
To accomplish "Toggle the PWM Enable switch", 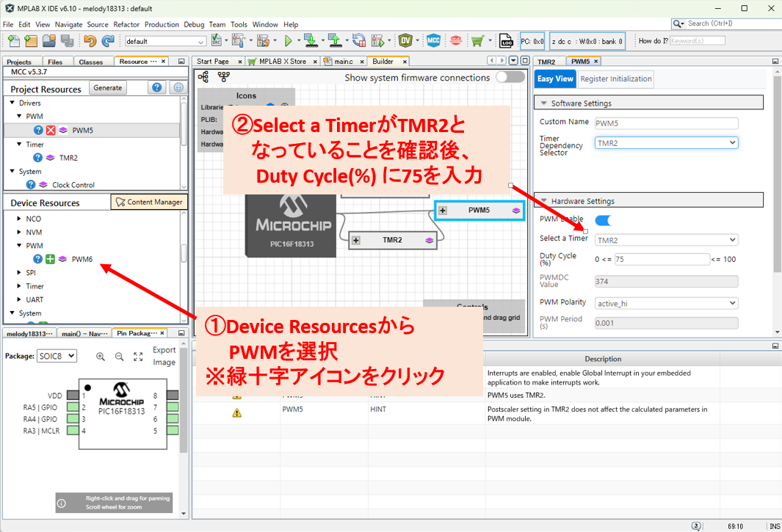I will (x=604, y=220).
